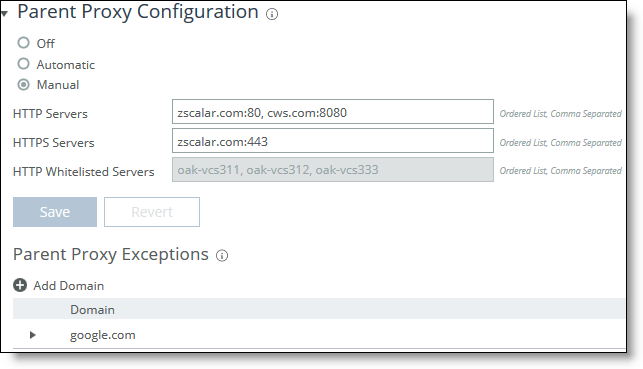The height and width of the screenshot is (369, 643).
Task: Select the Off radio button
Action: point(23,43)
